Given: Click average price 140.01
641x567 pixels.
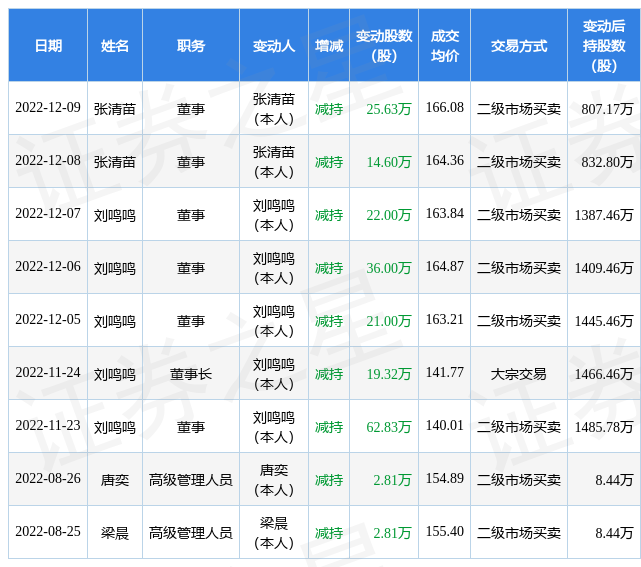Looking at the screenshot, I should pos(444,426).
